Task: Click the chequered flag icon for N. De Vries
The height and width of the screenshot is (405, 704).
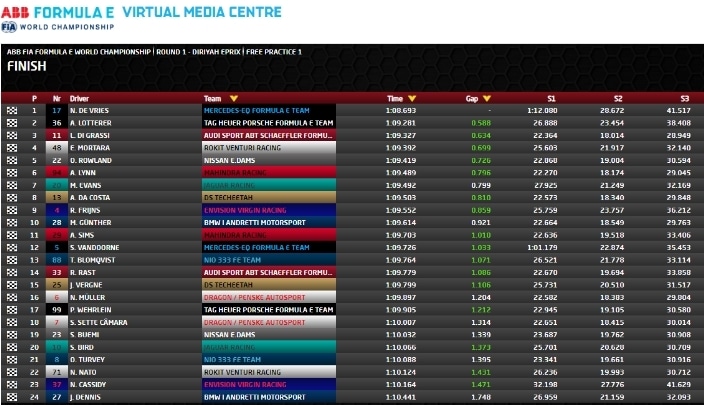Action: (12, 110)
